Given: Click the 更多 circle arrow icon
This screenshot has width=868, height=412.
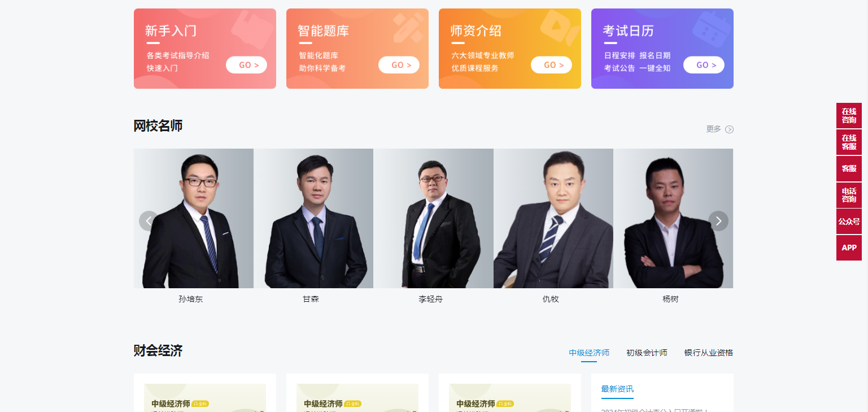Looking at the screenshot, I should 729,129.
